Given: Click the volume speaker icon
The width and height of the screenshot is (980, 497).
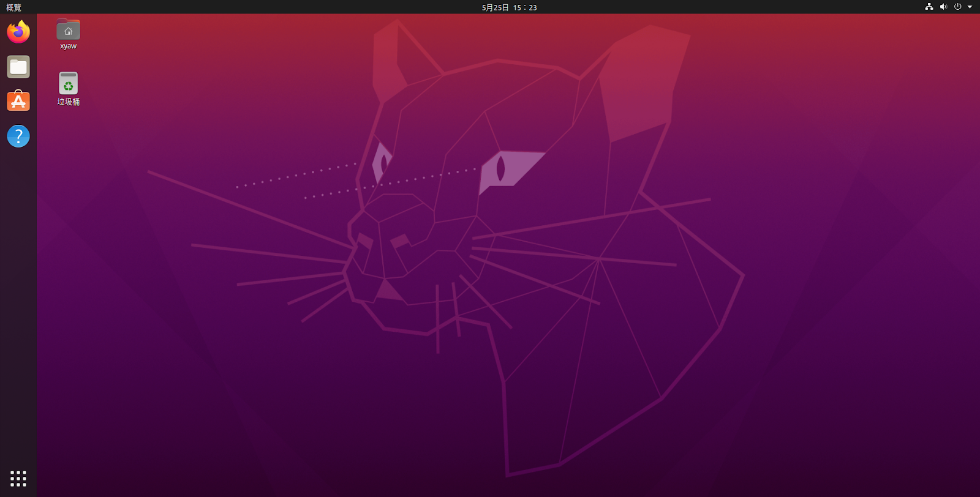Looking at the screenshot, I should tap(943, 7).
